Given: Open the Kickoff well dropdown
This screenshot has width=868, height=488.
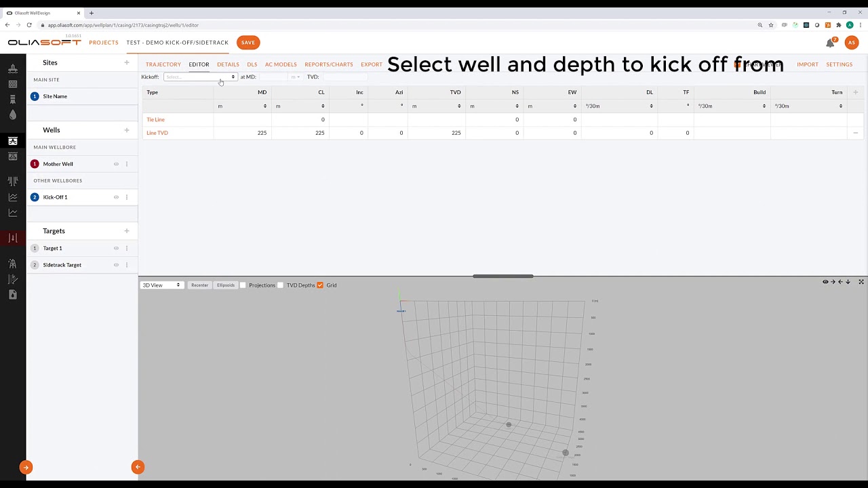Looking at the screenshot, I should point(200,77).
